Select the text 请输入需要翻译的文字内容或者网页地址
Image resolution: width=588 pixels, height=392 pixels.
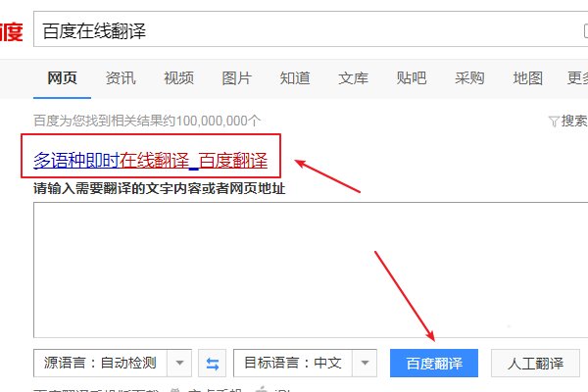coord(160,188)
